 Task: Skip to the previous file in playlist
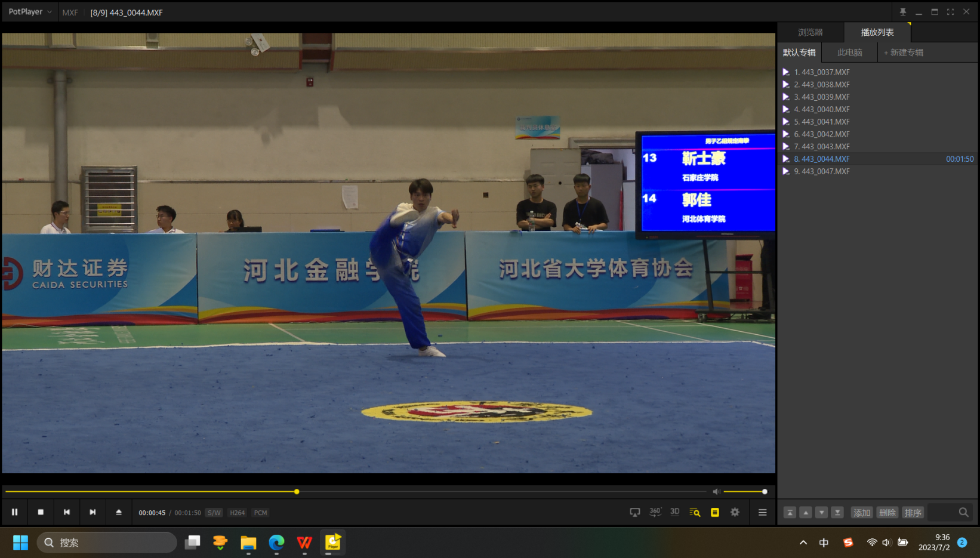point(67,512)
